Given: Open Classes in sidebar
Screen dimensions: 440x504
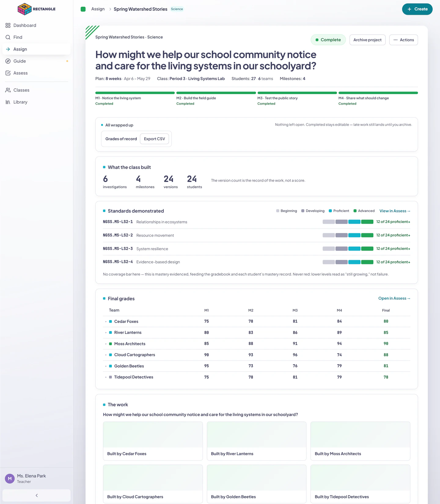Looking at the screenshot, I should tap(36, 90).
